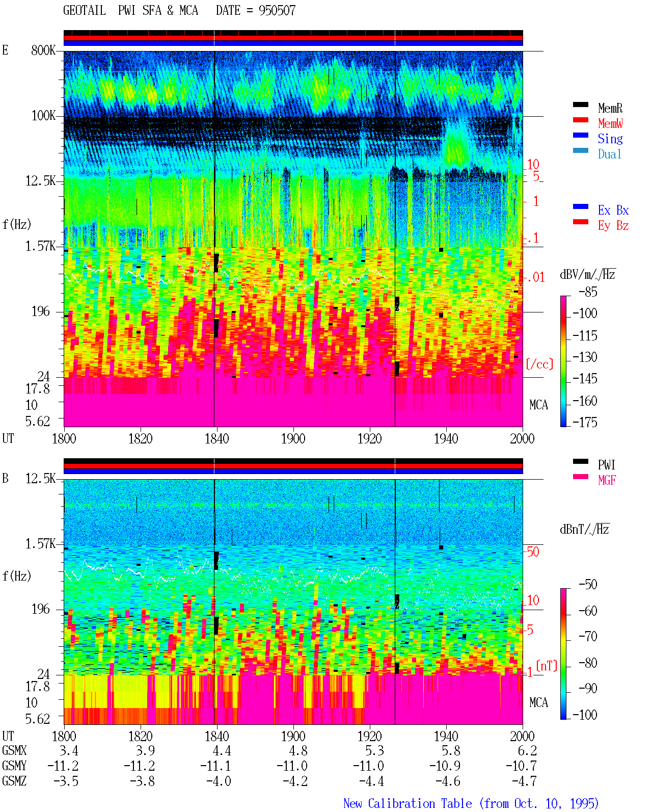Select the light-blue Dual legend swatch

click(581, 150)
